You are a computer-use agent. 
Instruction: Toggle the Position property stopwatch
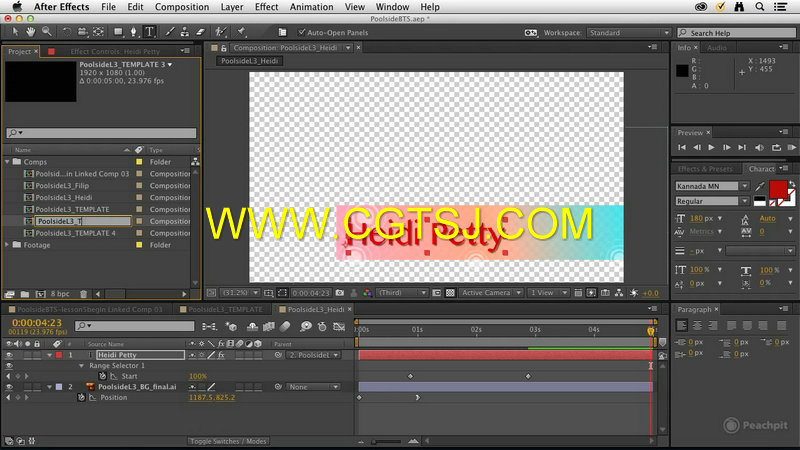(81, 397)
